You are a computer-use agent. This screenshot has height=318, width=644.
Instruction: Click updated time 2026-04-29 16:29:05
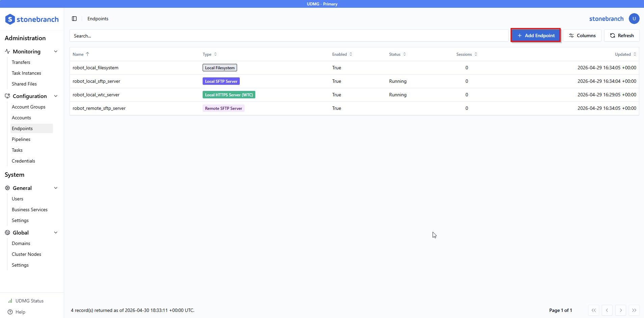(x=607, y=95)
